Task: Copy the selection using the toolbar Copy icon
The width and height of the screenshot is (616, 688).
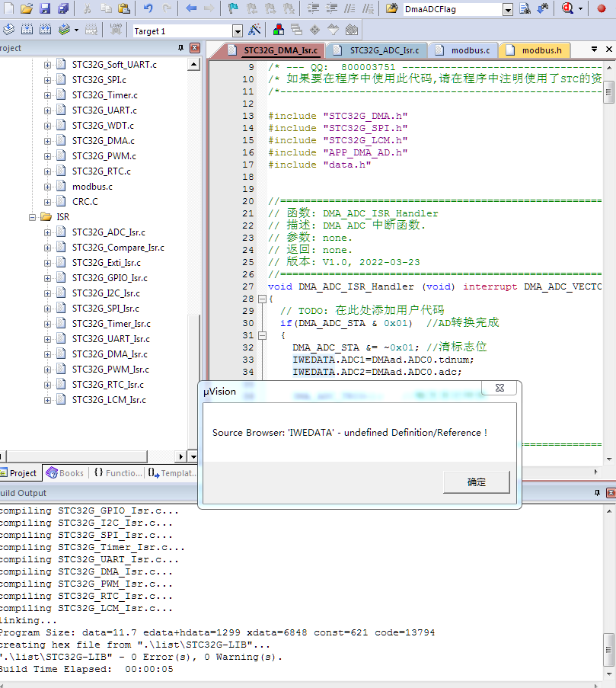Action: tap(106, 8)
